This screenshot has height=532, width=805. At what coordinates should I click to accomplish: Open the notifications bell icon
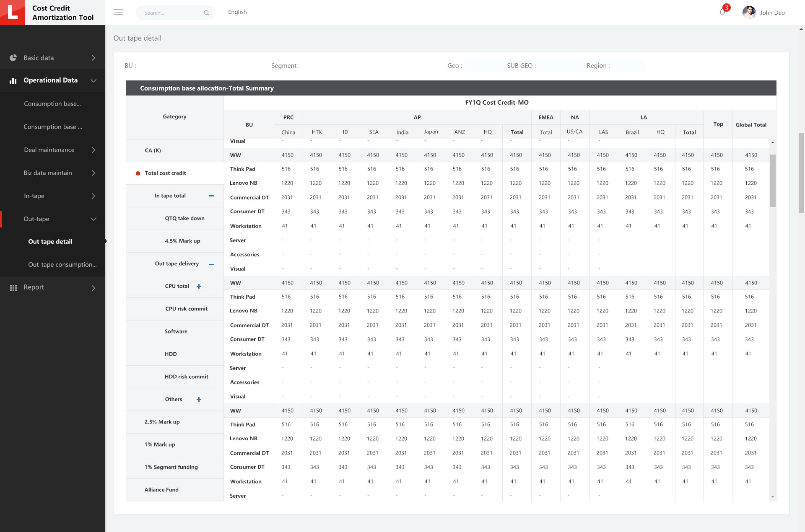722,12
